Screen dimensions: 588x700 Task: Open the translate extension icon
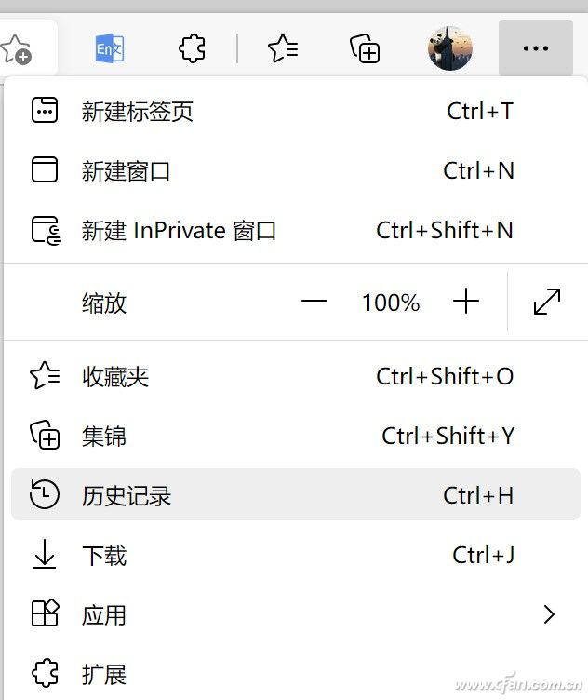tap(110, 48)
